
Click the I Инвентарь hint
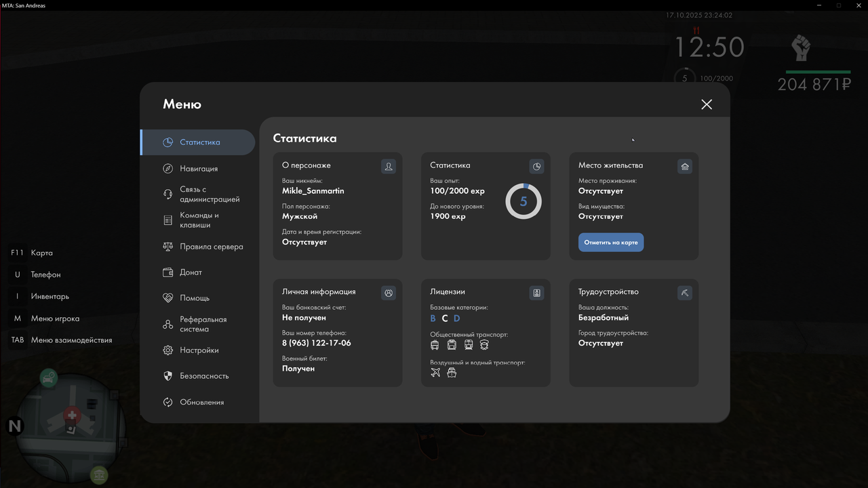point(39,296)
